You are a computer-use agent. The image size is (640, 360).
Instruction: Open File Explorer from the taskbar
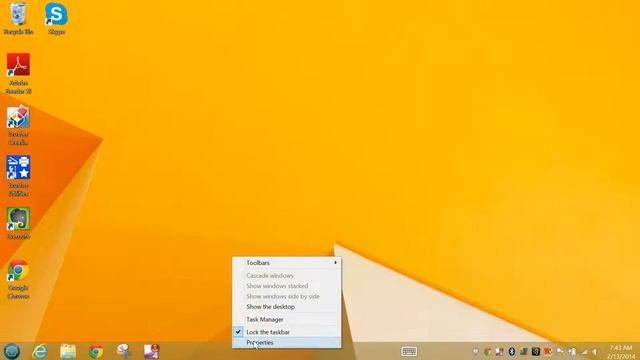[x=68, y=351]
